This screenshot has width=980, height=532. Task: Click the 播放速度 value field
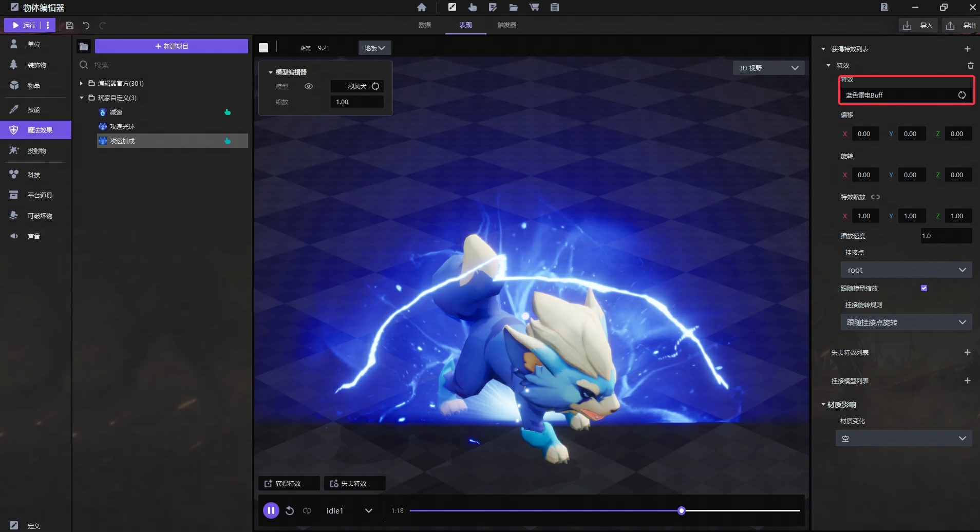pos(946,236)
